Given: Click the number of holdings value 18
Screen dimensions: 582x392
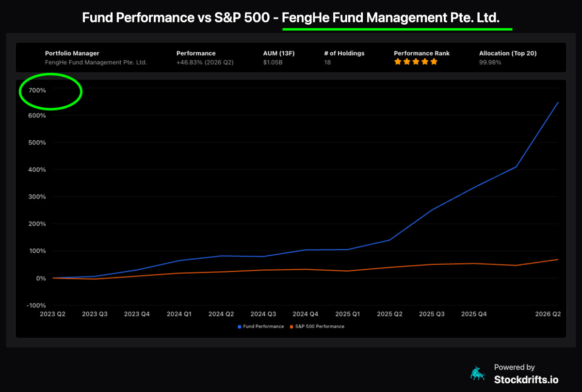Looking at the screenshot, I should coord(327,63).
